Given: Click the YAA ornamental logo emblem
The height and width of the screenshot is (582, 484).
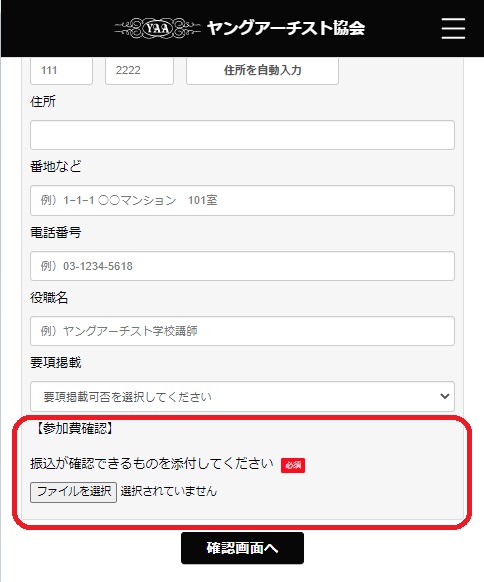Looking at the screenshot, I should click(157, 28).
